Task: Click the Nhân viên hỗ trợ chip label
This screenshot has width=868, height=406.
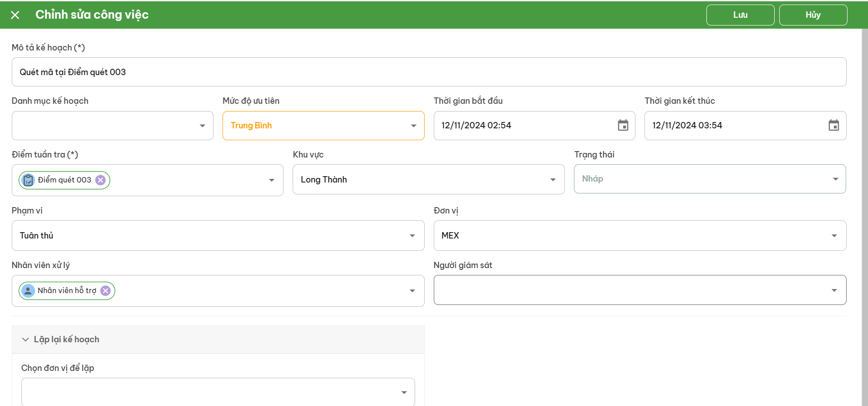Action: (x=67, y=291)
